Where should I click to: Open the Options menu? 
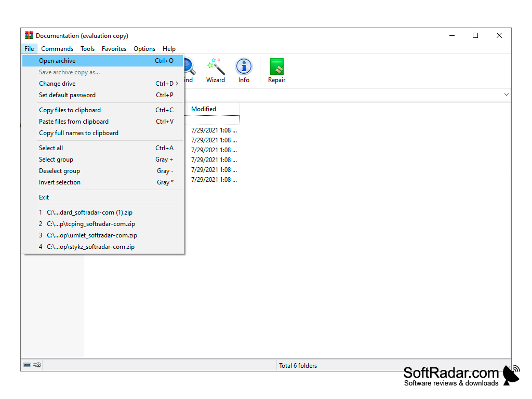pos(144,48)
